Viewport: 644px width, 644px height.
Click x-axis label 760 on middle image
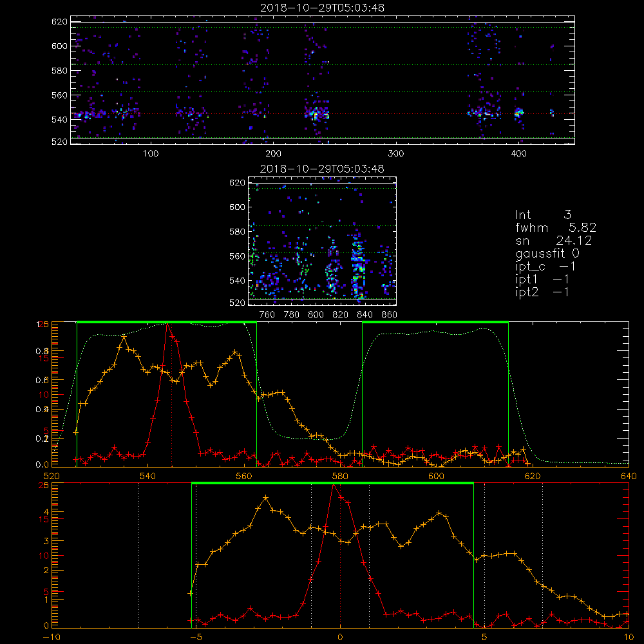267,315
